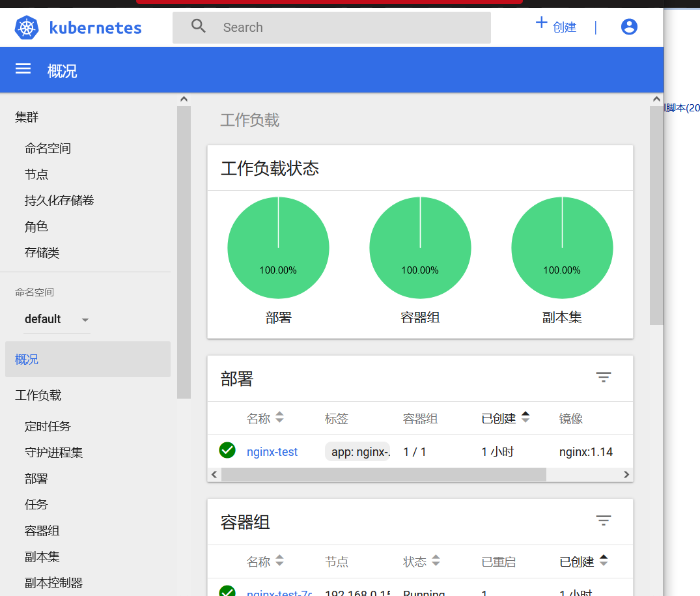The image size is (700, 596).
Task: Open the default namespace dropdown
Action: 57,319
